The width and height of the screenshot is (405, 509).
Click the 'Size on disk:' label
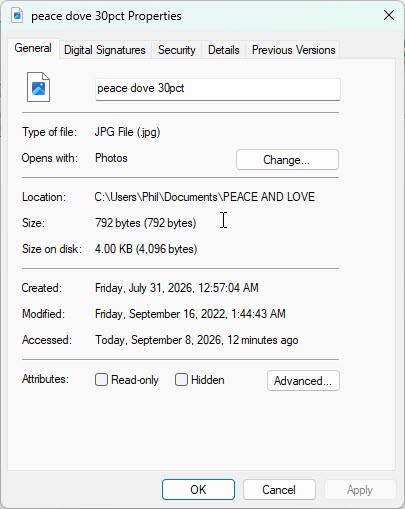click(52, 249)
